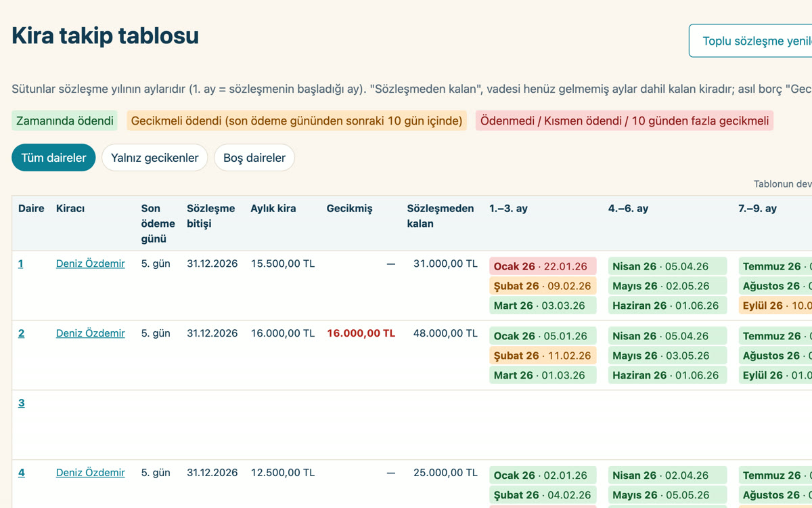
Task: Click the Mayıs 26 · 03.05.26 payment chip
Action: (667, 356)
